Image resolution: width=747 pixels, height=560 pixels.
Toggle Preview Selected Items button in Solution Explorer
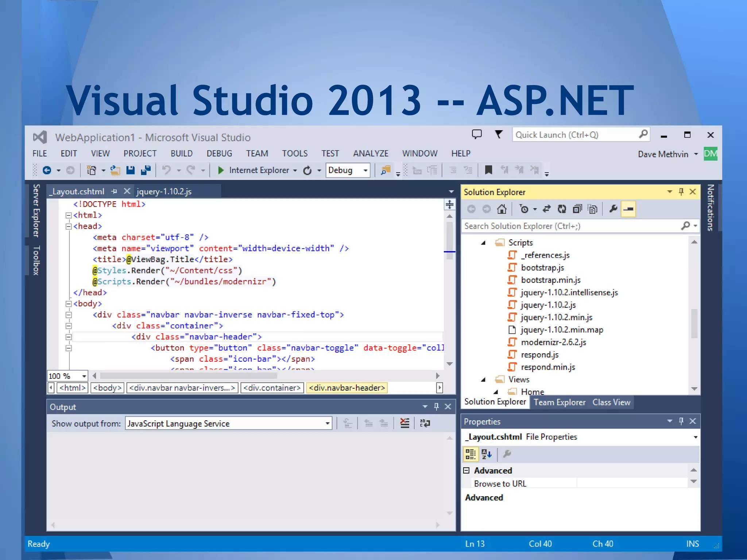(x=628, y=209)
